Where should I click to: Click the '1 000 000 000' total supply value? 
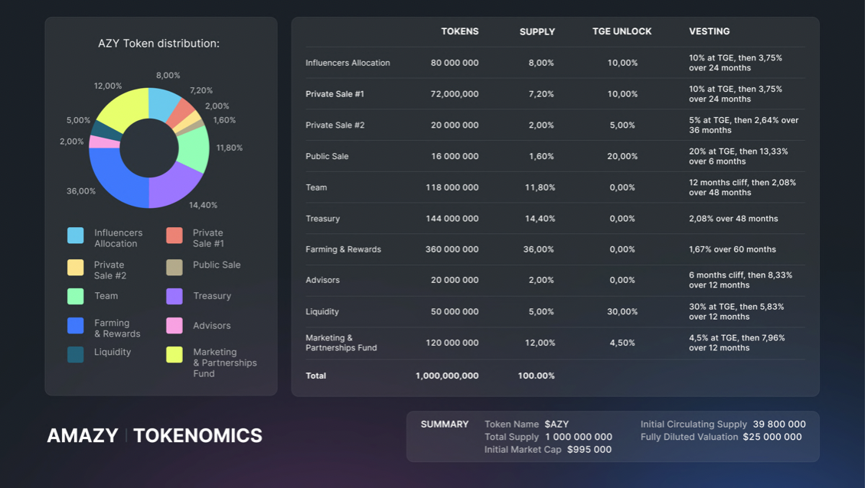pos(579,437)
